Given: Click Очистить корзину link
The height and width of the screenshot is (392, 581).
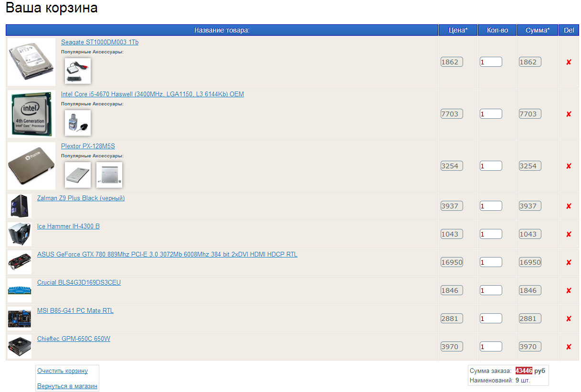Looking at the screenshot, I should [x=63, y=371].
